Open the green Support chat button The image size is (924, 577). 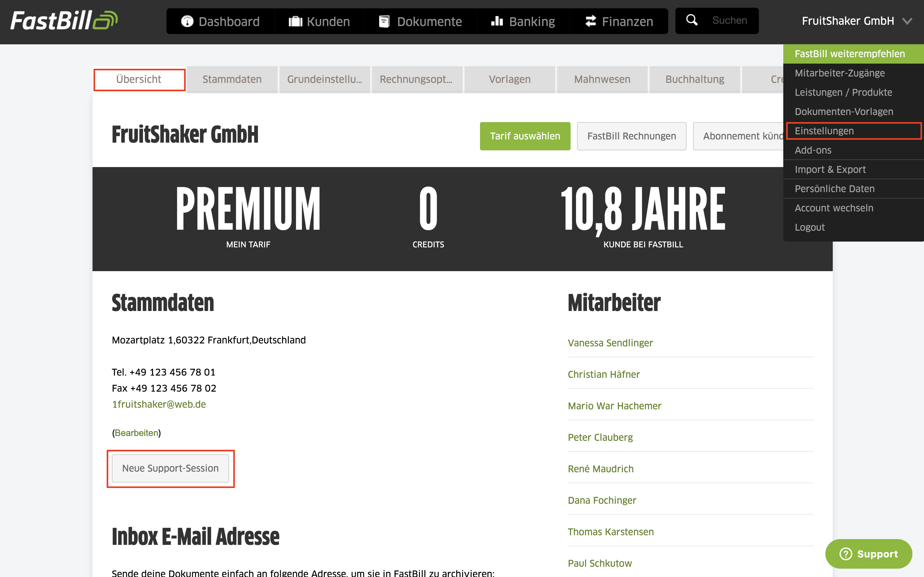click(x=869, y=554)
